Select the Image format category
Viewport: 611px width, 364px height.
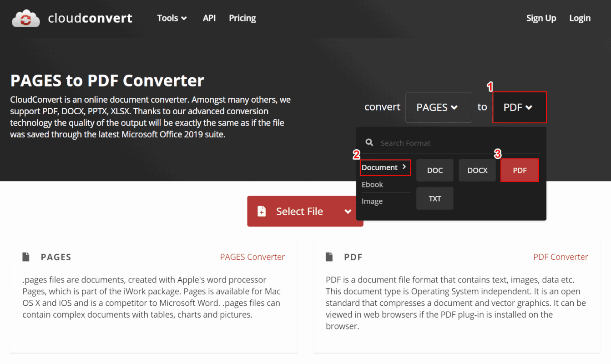pyautogui.click(x=372, y=201)
